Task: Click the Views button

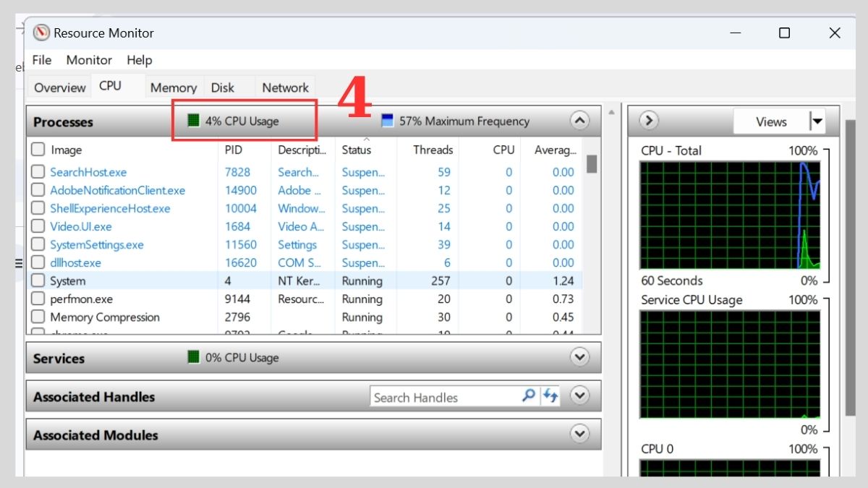Action: pos(771,121)
